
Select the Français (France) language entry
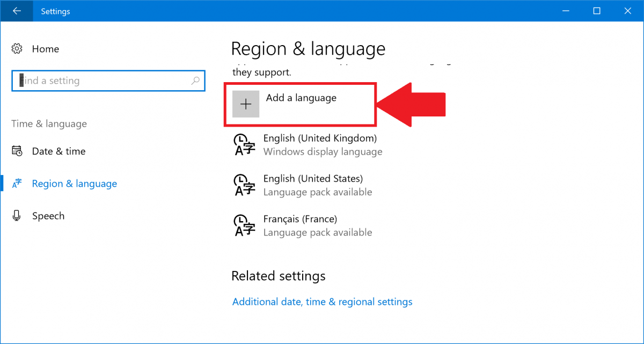[300, 225]
